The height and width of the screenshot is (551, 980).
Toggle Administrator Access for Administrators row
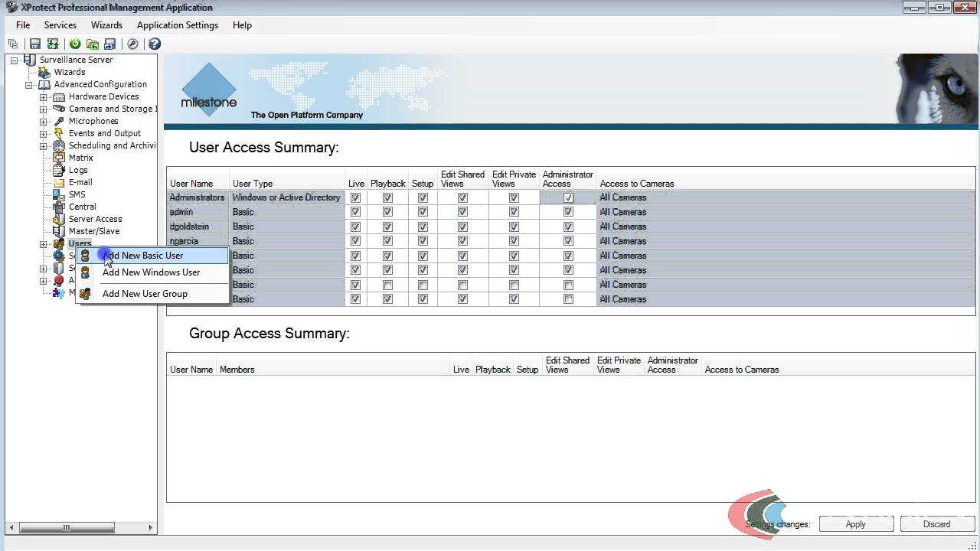[568, 197]
